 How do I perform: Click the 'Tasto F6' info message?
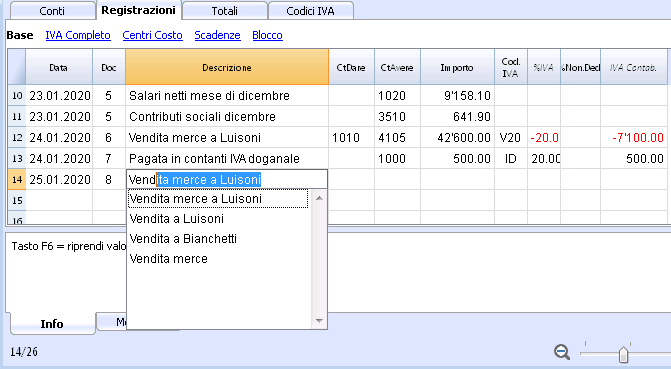[x=68, y=247]
